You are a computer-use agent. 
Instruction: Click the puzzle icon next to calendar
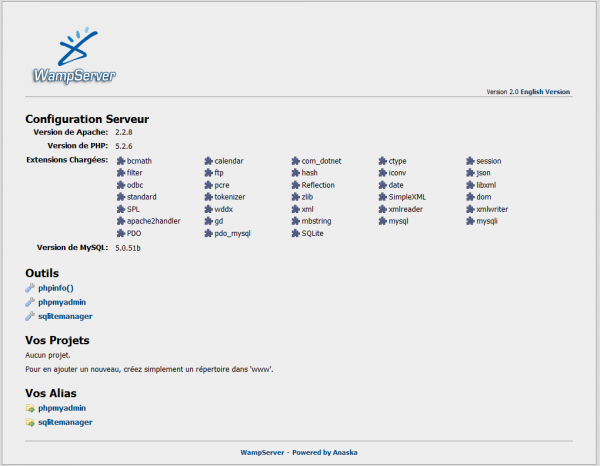[208, 161]
